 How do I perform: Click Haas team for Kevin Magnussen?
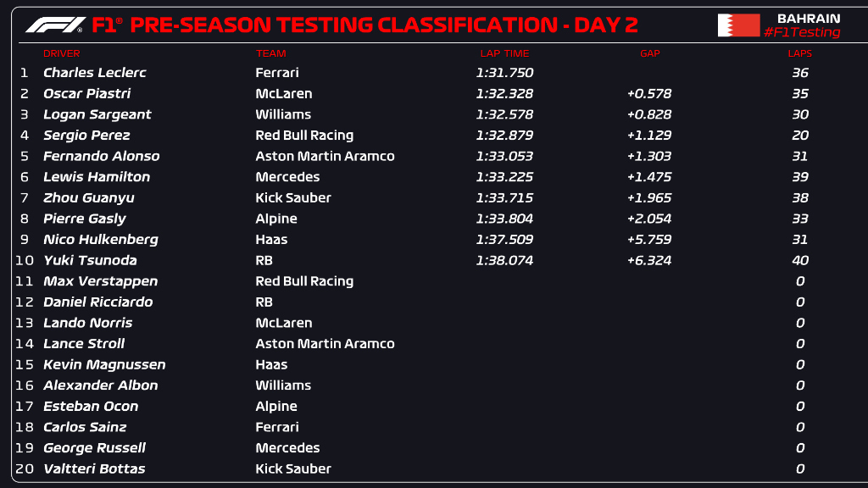[271, 364]
